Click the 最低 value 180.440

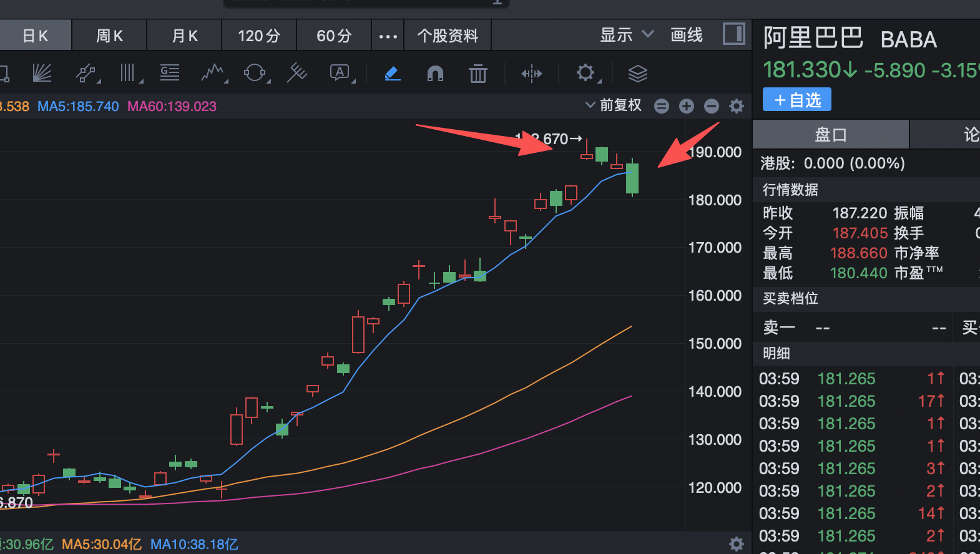coord(858,273)
